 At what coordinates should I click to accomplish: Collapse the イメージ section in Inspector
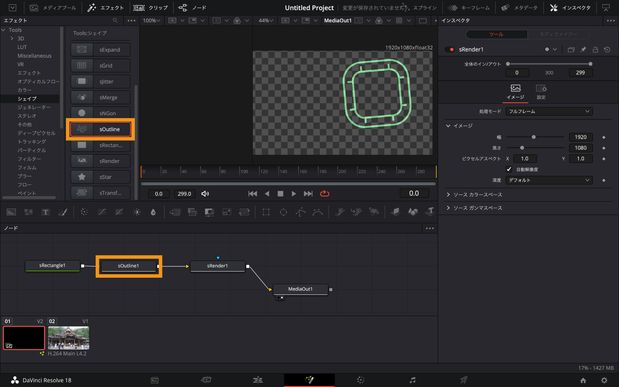click(x=448, y=126)
